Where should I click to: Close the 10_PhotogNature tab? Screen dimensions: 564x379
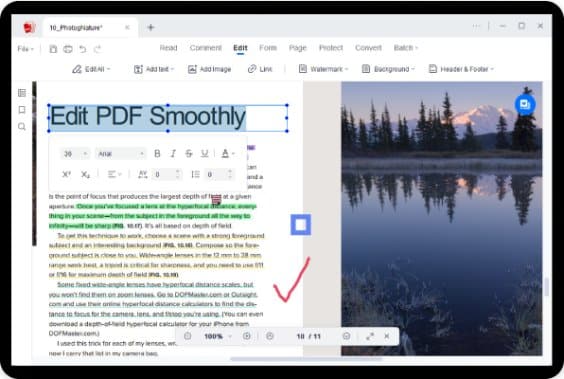(127, 27)
